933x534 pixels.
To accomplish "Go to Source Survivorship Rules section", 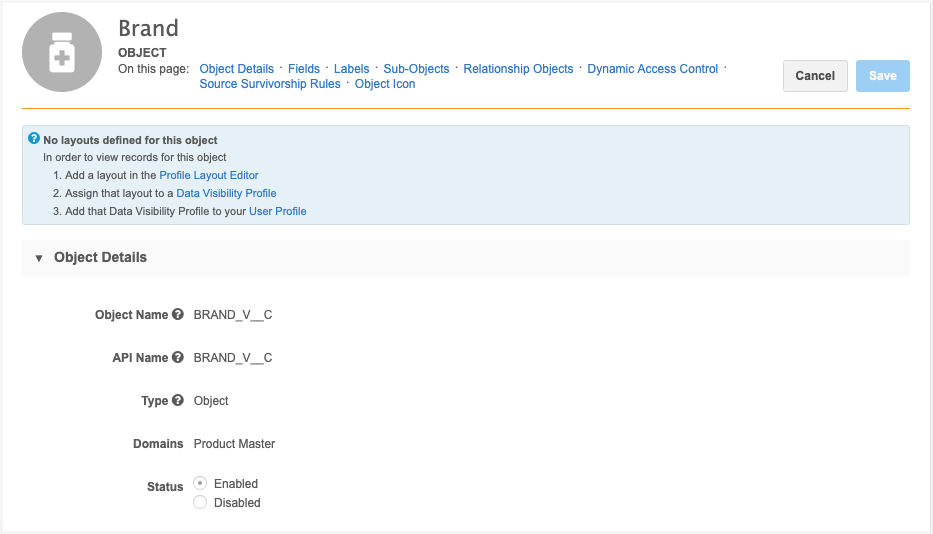I will pyautogui.click(x=270, y=84).
